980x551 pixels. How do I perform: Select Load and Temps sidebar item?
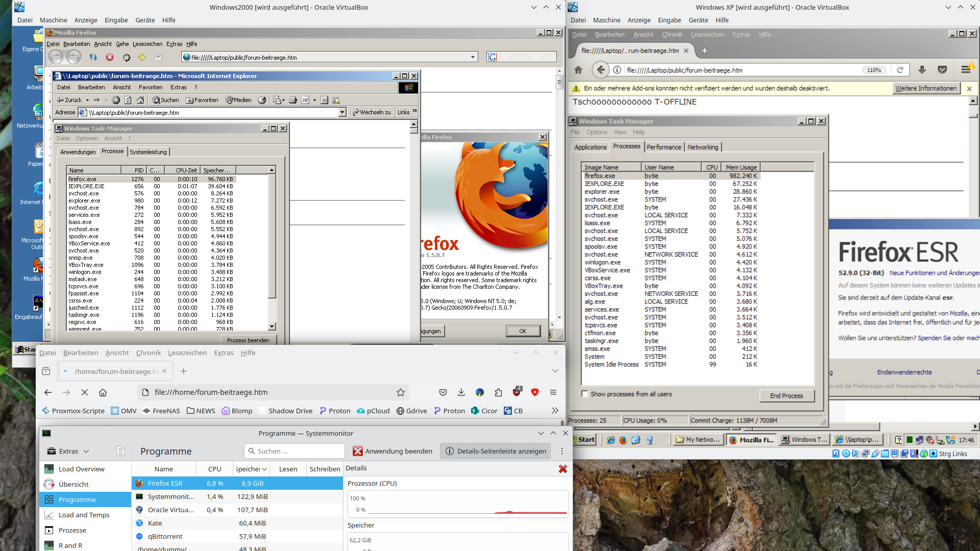[84, 515]
